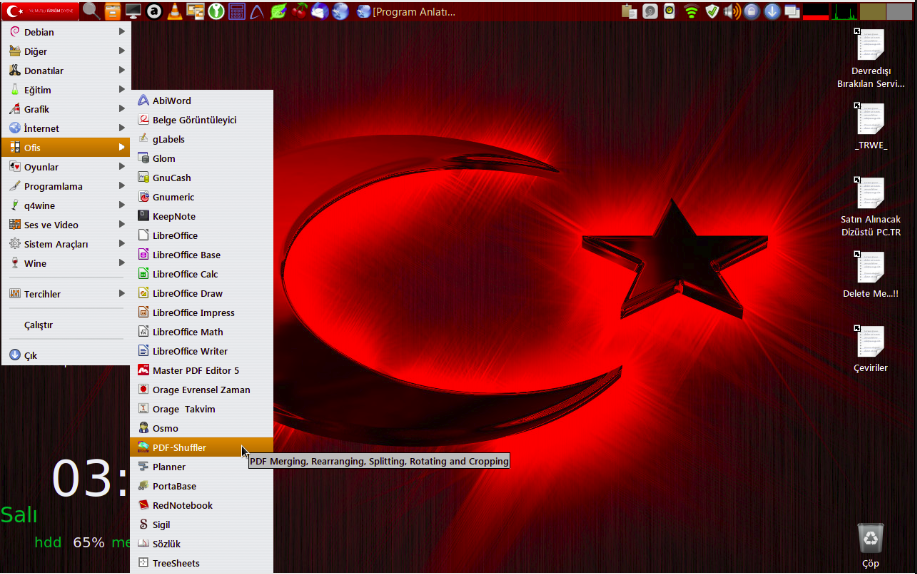The width and height of the screenshot is (917, 574).
Task: Launch Glom database app
Action: tap(202, 159)
